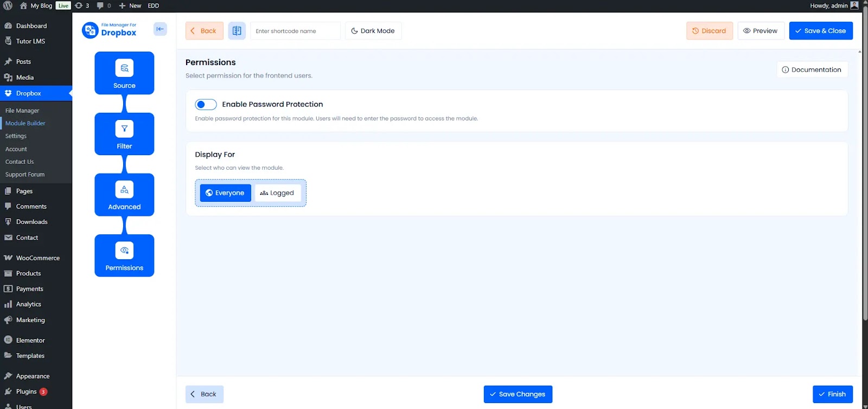
Task: Click the Discard button
Action: [x=710, y=31]
